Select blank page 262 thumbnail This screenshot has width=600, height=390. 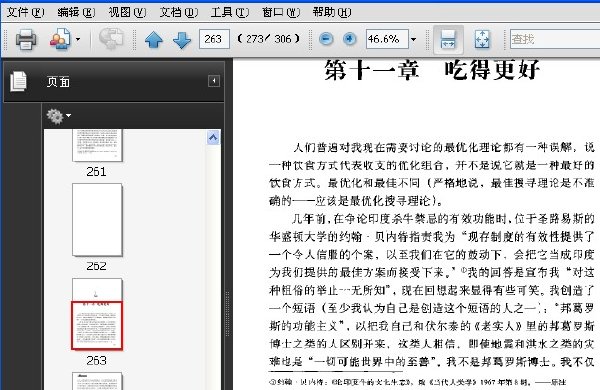coord(97,220)
